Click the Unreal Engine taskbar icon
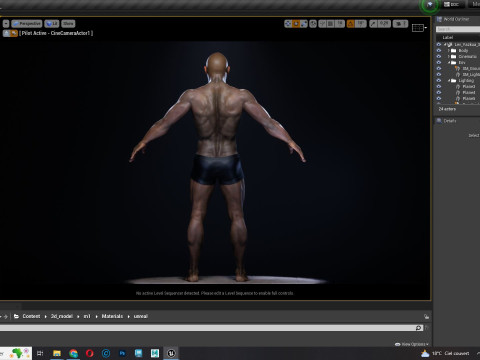Viewport: 480px width, 360px height. (171, 353)
